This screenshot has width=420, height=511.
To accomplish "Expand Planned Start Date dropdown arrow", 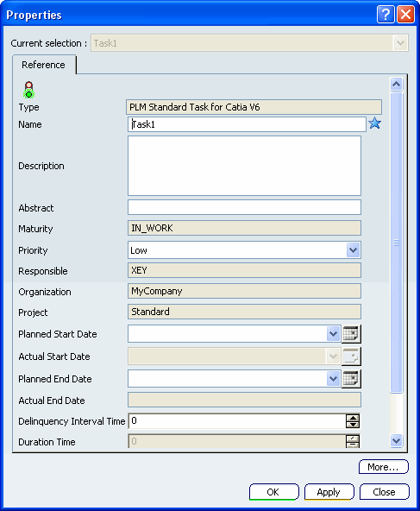I will click(x=333, y=334).
